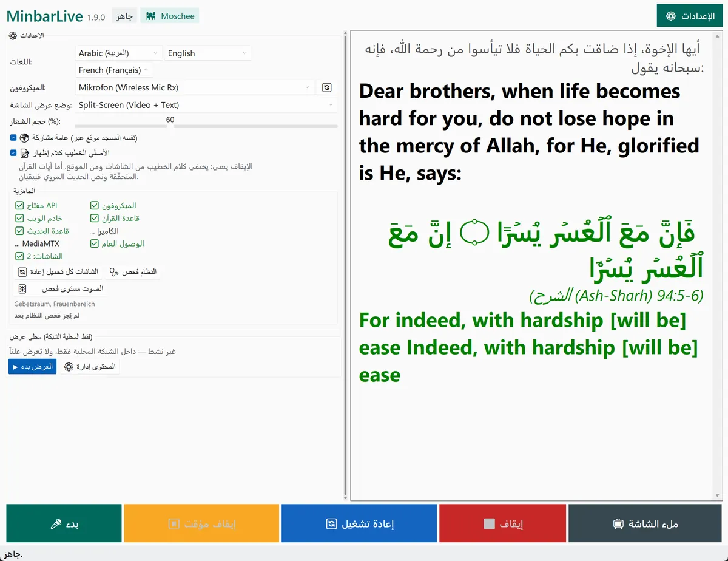This screenshot has width=728, height=561.
Task: Expand the Mikrofon (Wireless Mic Rx) dropdown
Action: coord(195,87)
